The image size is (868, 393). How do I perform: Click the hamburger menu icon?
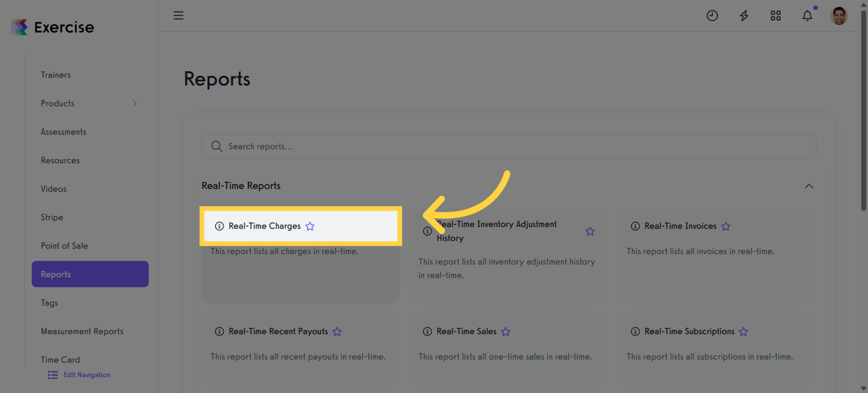[179, 15]
